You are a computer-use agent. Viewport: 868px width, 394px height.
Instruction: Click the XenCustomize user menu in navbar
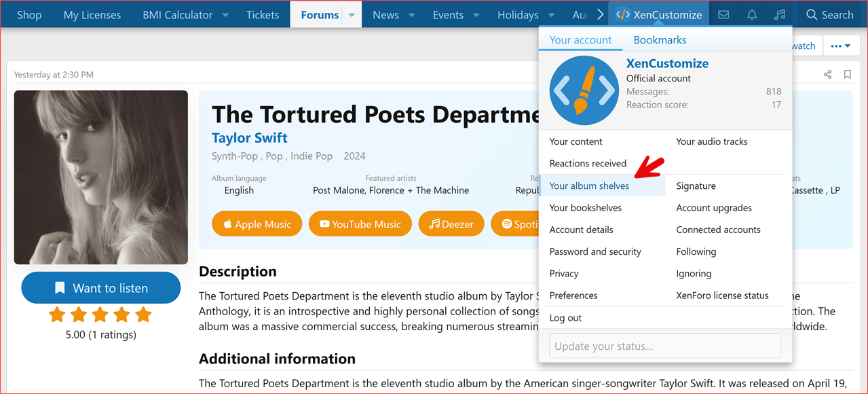659,14
